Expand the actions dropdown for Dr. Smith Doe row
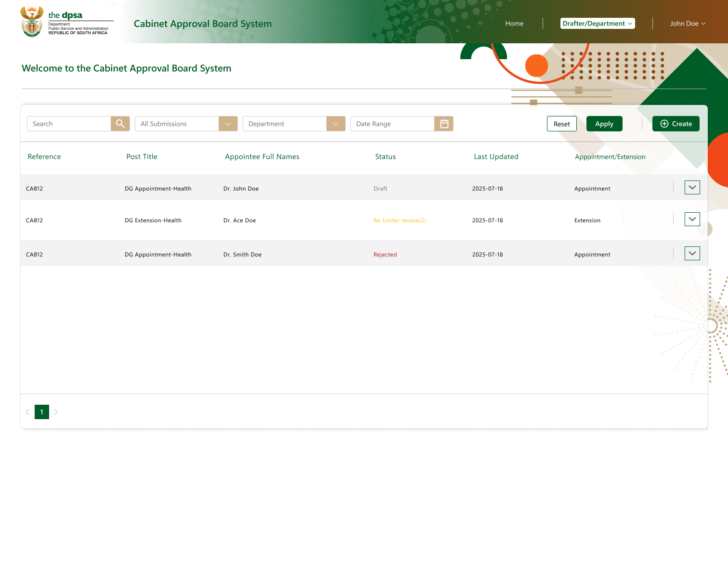This screenshot has height=564, width=728. 692,253
